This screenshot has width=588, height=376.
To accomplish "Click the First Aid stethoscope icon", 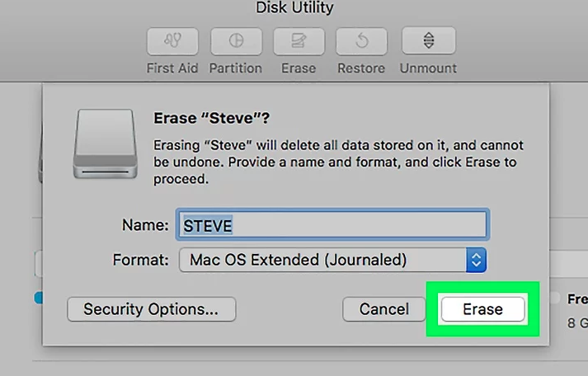I will click(172, 41).
